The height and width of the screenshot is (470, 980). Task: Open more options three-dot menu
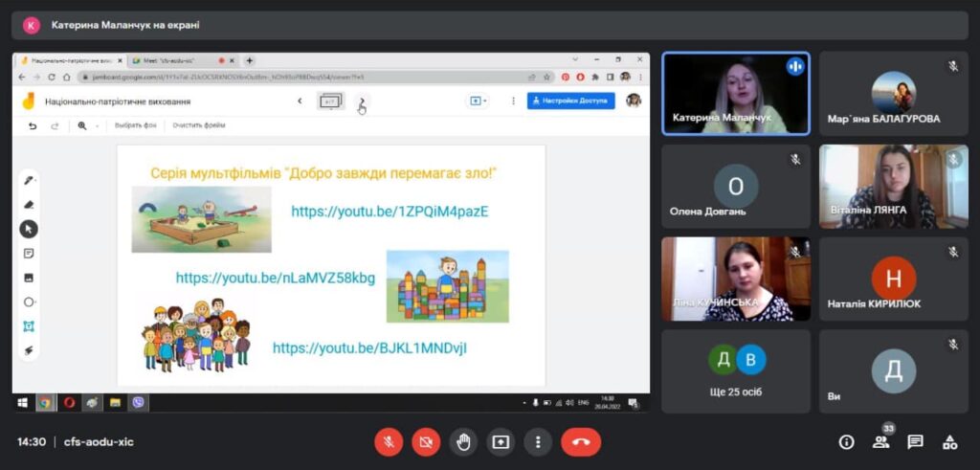[x=538, y=441]
